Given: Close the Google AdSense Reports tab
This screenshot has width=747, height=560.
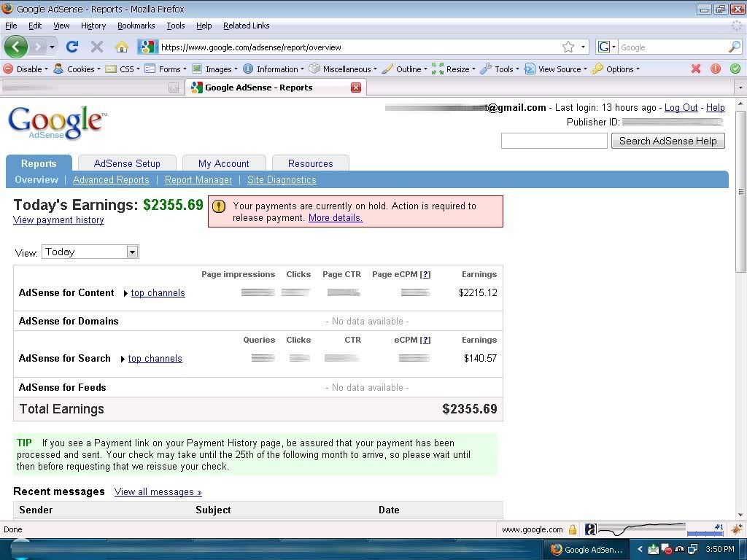Looking at the screenshot, I should [x=356, y=87].
